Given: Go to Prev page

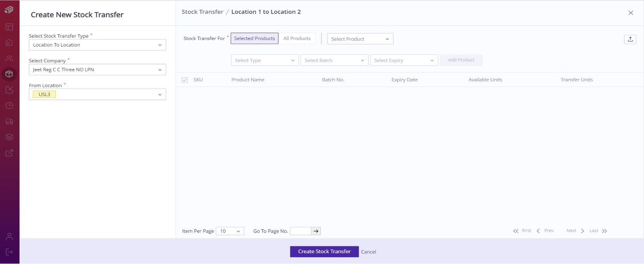Looking at the screenshot, I should click(x=545, y=231).
